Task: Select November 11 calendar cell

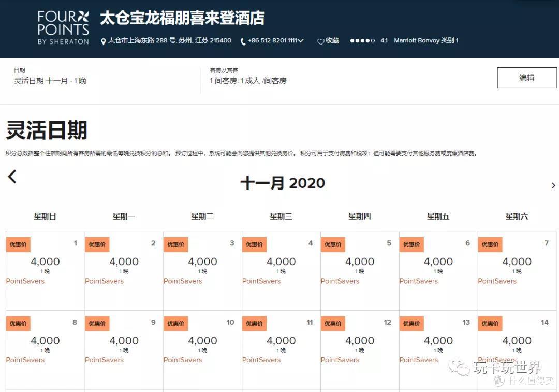Action: pos(281,350)
